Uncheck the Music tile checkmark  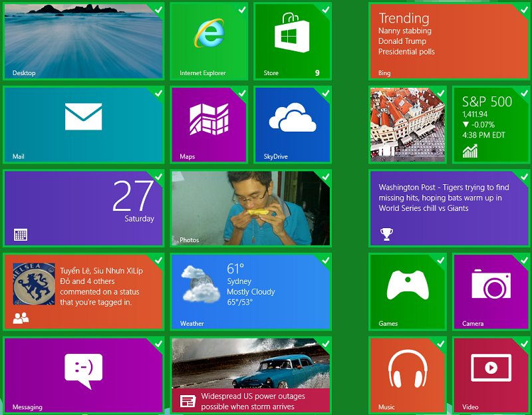pyautogui.click(x=440, y=344)
